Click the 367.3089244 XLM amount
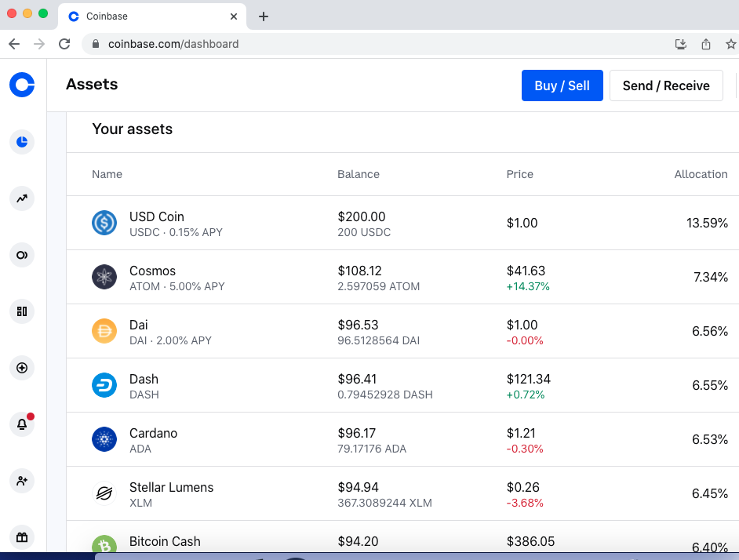 click(384, 504)
